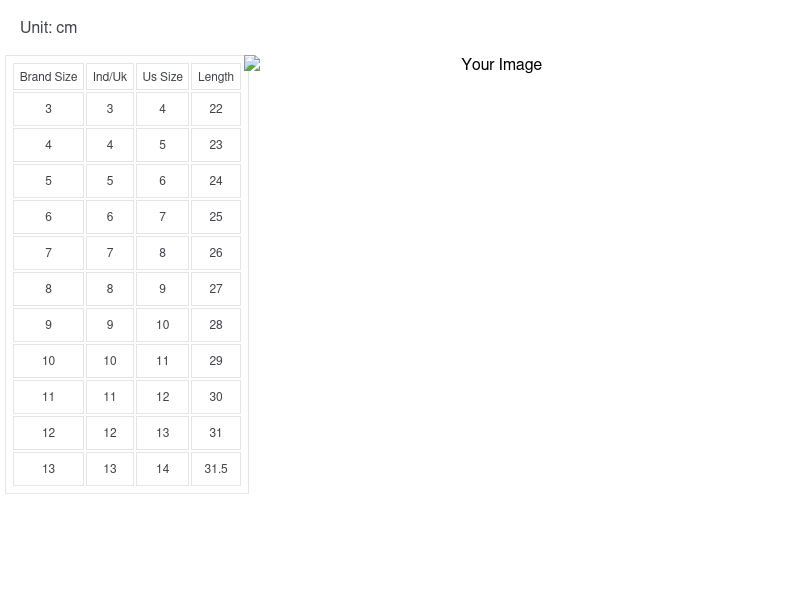This screenshot has width=800, height=600.
Task: Select the length value 27 cell
Action: (216, 289)
